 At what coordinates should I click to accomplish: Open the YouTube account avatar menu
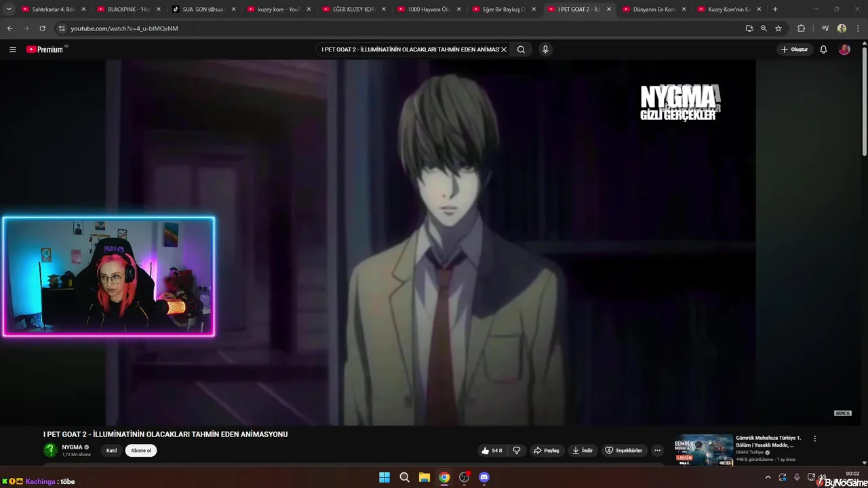[x=844, y=49]
